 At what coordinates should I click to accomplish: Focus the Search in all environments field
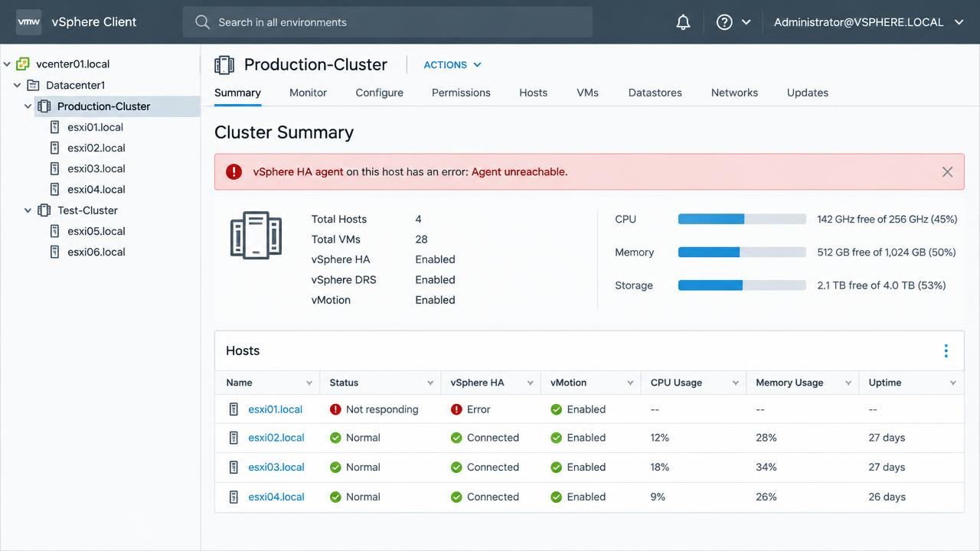tap(387, 22)
